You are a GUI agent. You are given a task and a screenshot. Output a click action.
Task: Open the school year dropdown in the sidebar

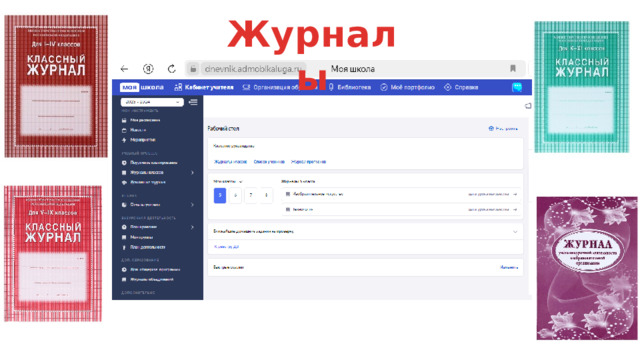(152, 102)
